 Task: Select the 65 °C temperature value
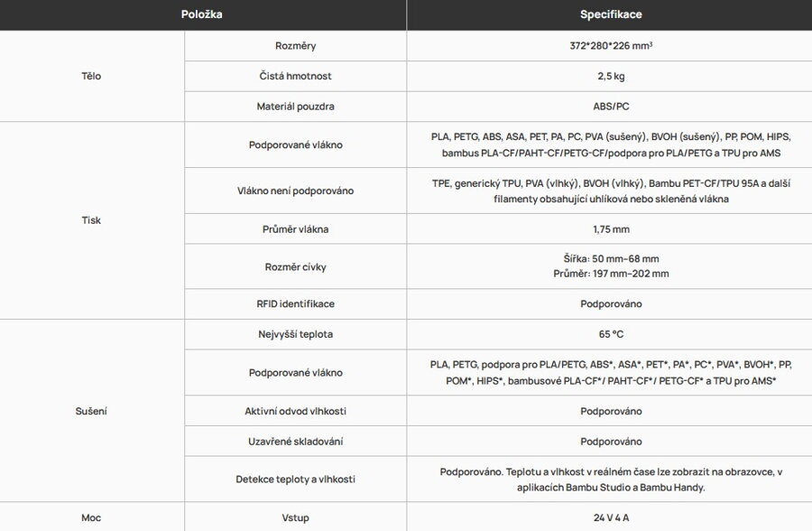tap(611, 334)
